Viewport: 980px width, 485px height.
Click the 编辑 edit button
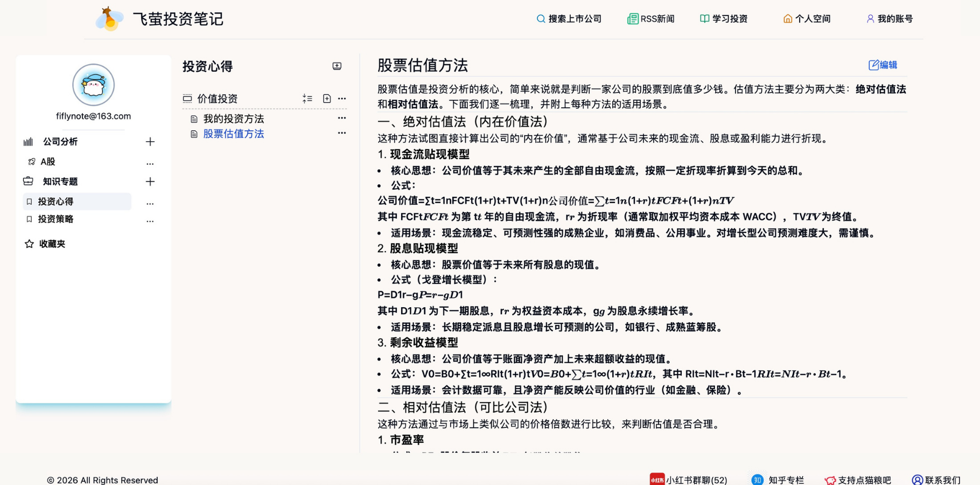pyautogui.click(x=883, y=65)
